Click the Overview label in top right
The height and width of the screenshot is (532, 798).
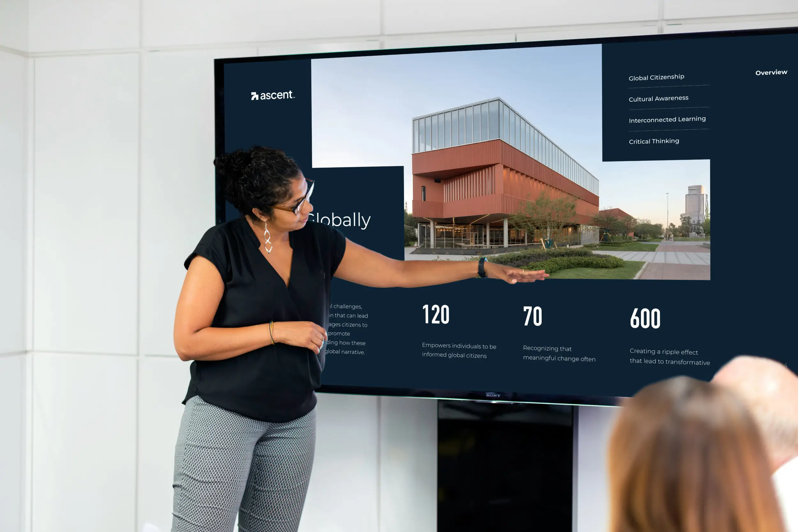[x=770, y=72]
